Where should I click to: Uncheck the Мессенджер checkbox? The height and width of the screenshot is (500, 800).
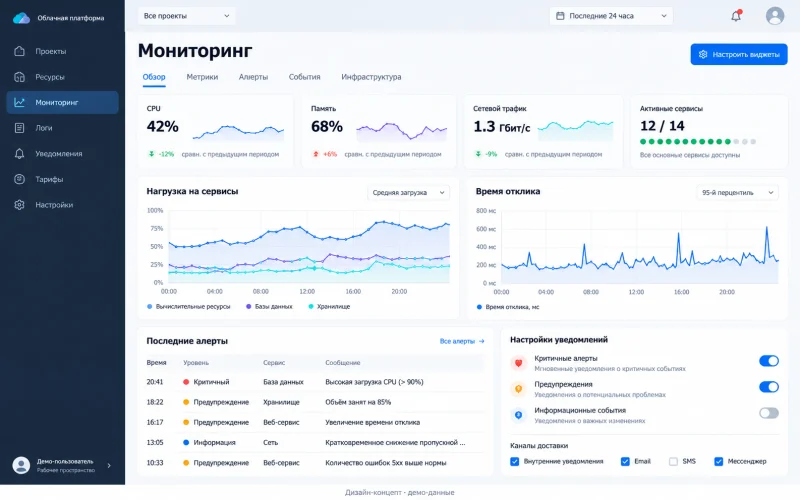coord(718,461)
